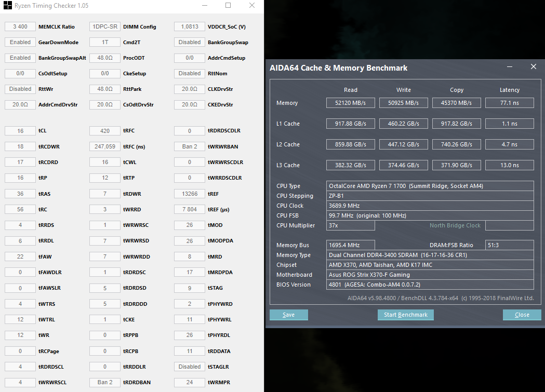The width and height of the screenshot is (545, 392).
Task: Click the BankGroupSwapAlt Enabled field
Action: (20, 58)
